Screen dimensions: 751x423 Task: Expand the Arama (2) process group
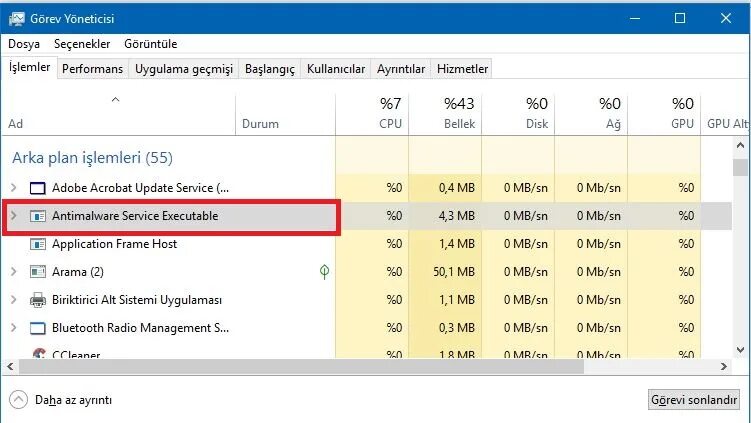click(x=13, y=272)
